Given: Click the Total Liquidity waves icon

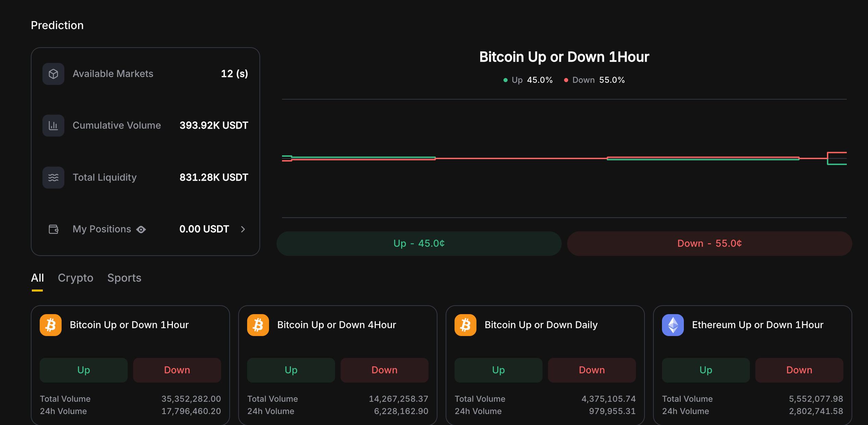Looking at the screenshot, I should pyautogui.click(x=53, y=177).
